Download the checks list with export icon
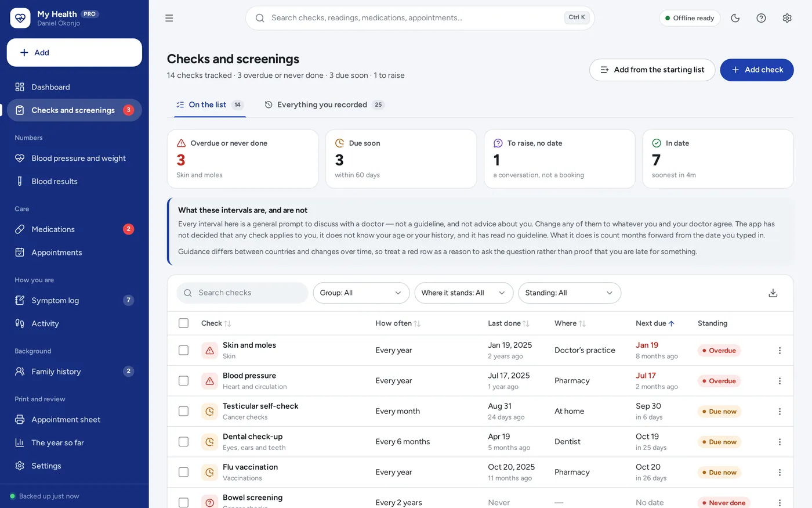 773,293
